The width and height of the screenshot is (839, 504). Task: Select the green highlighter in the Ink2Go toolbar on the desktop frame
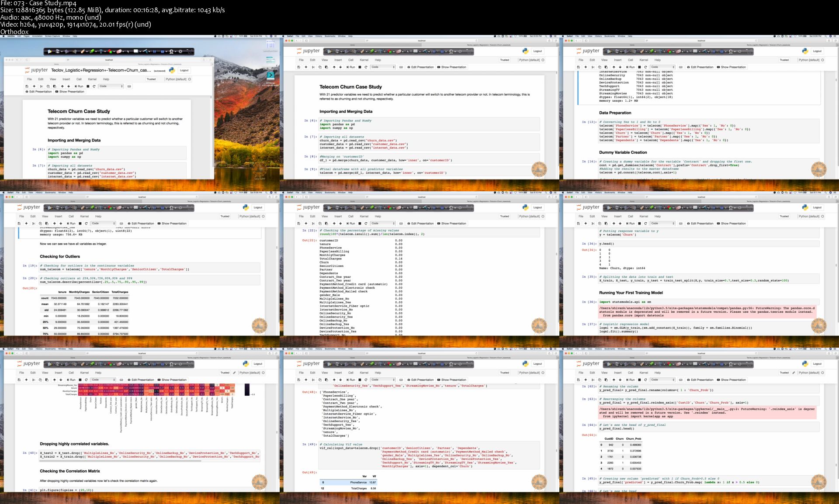pos(92,52)
